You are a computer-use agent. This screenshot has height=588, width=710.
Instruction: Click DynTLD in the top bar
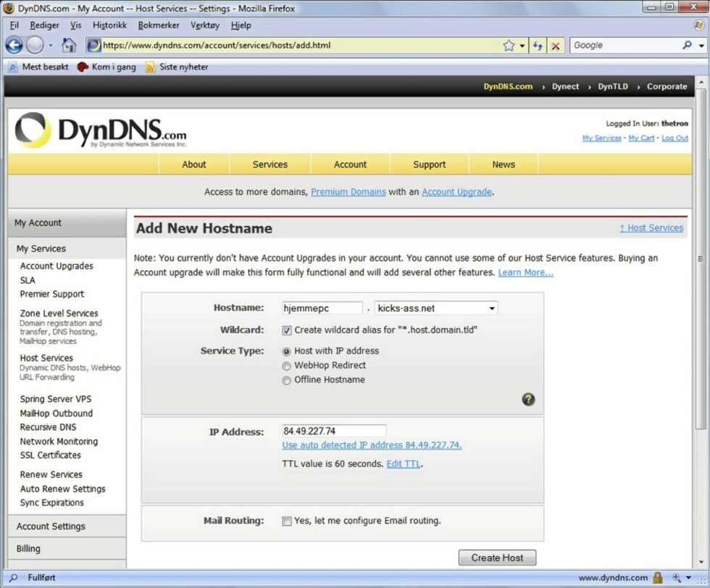coord(613,86)
